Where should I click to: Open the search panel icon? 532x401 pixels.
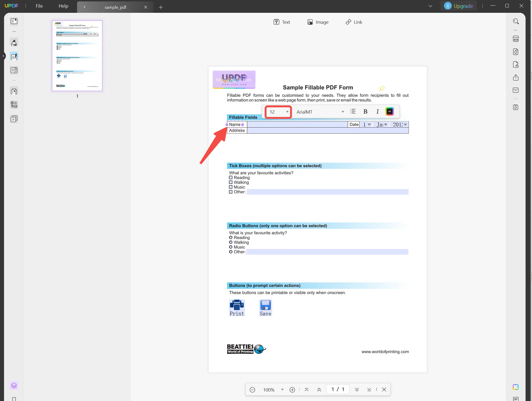[x=516, y=21]
